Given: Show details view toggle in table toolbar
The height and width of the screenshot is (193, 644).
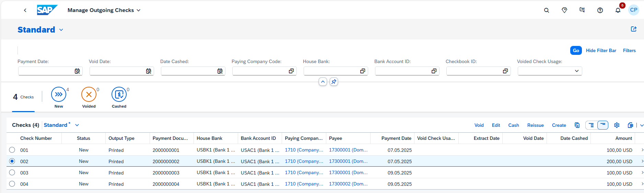Looking at the screenshot, I should pos(591,125).
